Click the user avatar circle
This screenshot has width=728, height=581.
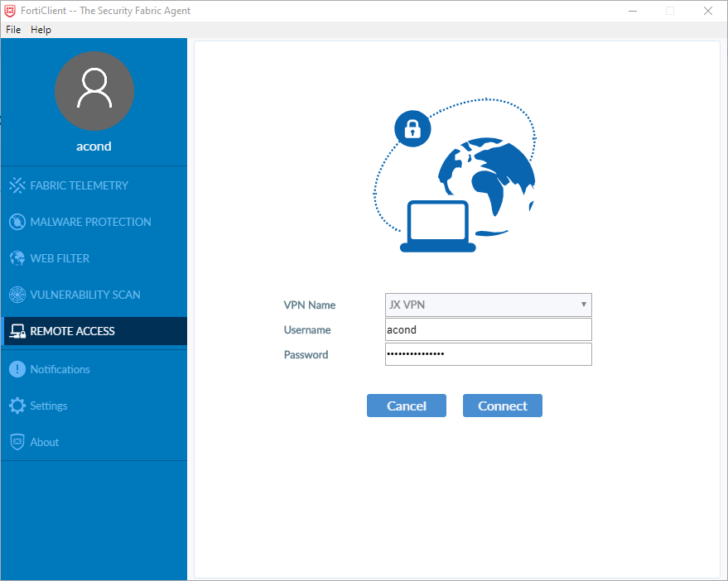pos(94,91)
